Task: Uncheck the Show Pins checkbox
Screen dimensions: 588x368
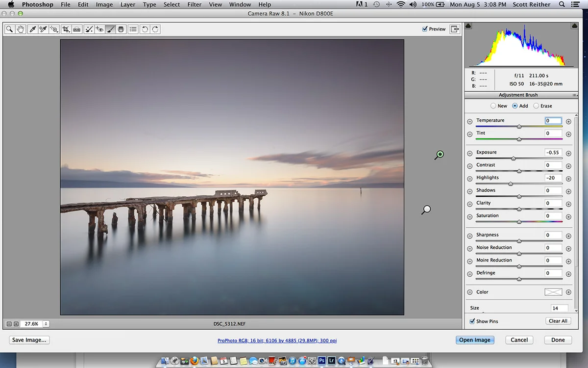Action: pyautogui.click(x=472, y=321)
